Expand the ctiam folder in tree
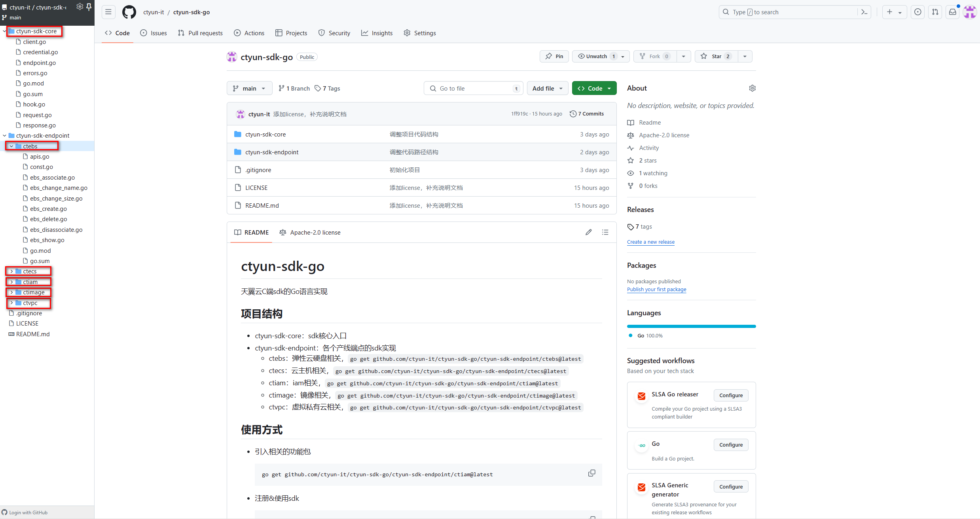 11,282
